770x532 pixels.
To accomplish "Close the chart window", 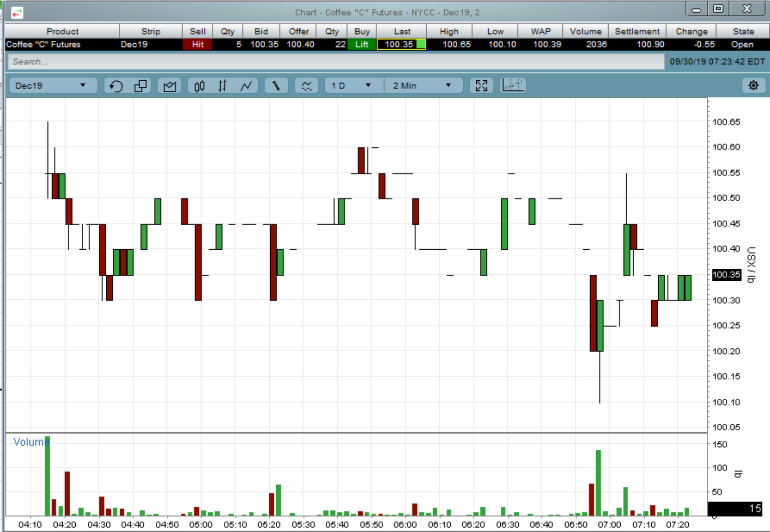I will click(x=747, y=9).
